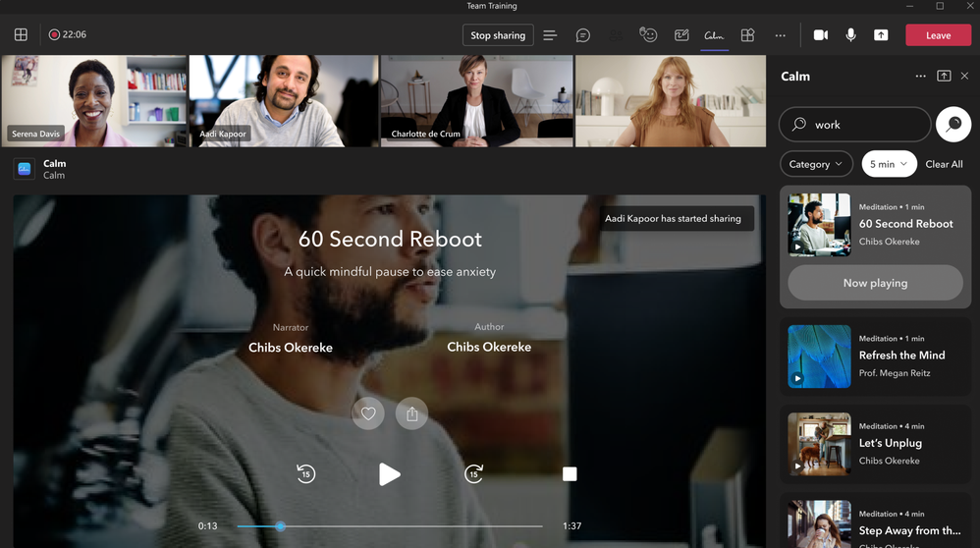980x548 pixels.
Task: Select Aadi Kapoor video tile
Action: (x=284, y=101)
